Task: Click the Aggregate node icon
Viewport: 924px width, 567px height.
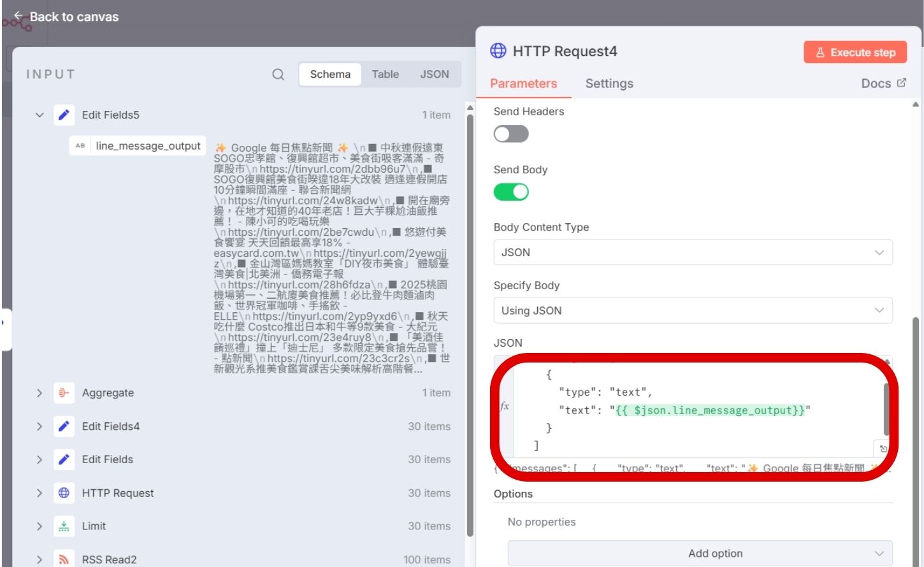Action: click(64, 393)
